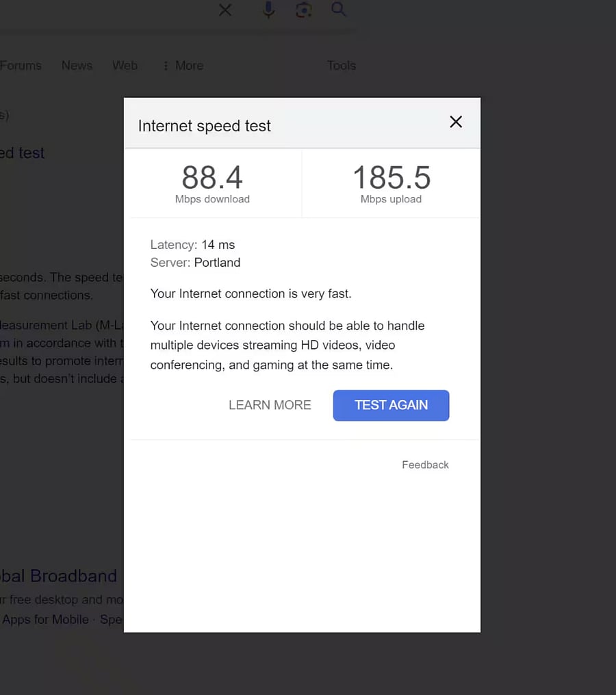
Task: Click the 'Your Internet connection is very fast' message
Action: pos(251,293)
